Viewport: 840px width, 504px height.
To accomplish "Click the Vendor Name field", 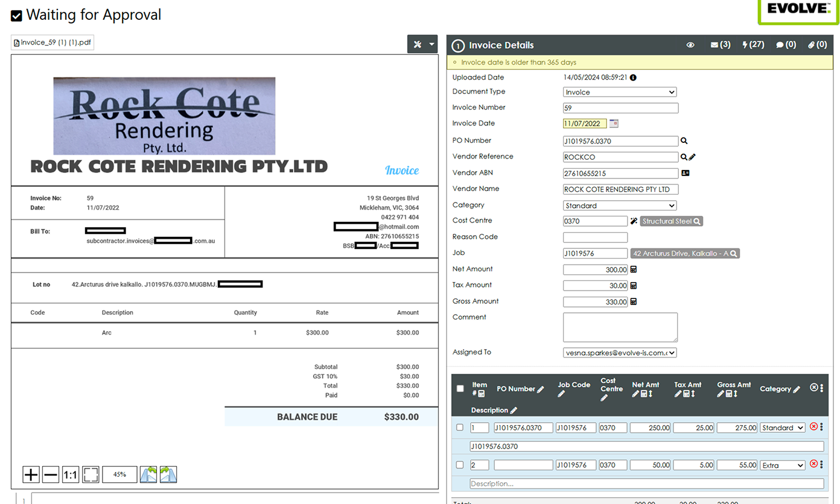I will pyautogui.click(x=620, y=189).
